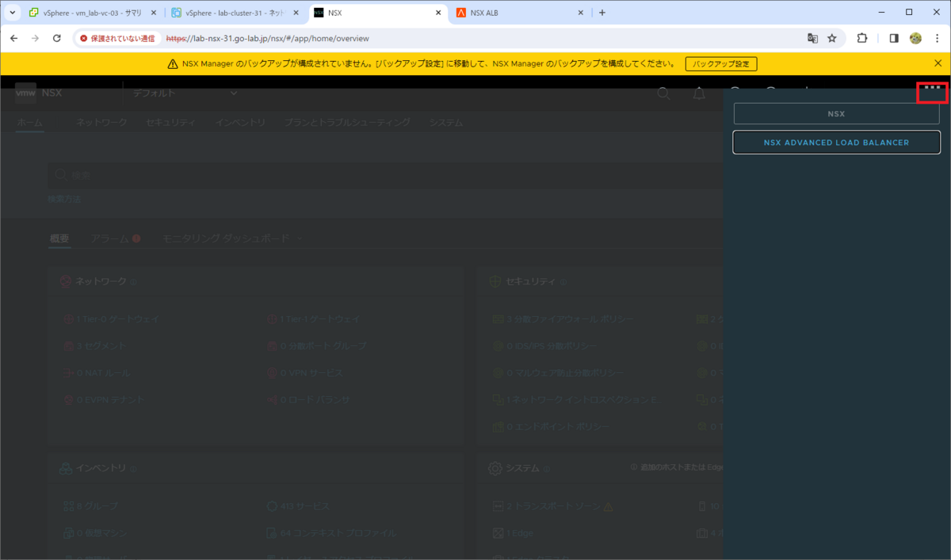Open the tab search chevron in Chrome
The width and height of the screenshot is (951, 560).
click(13, 13)
